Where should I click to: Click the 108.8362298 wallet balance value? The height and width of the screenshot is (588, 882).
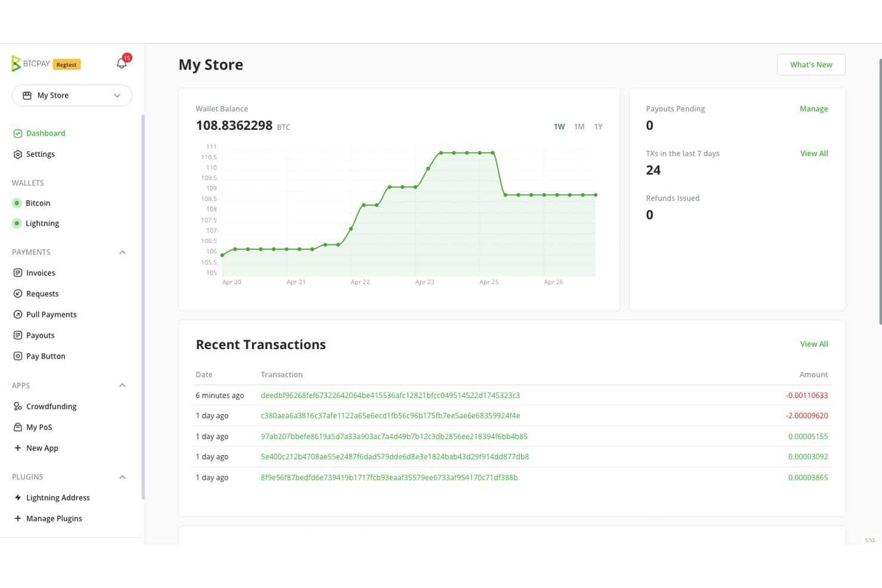click(x=234, y=126)
